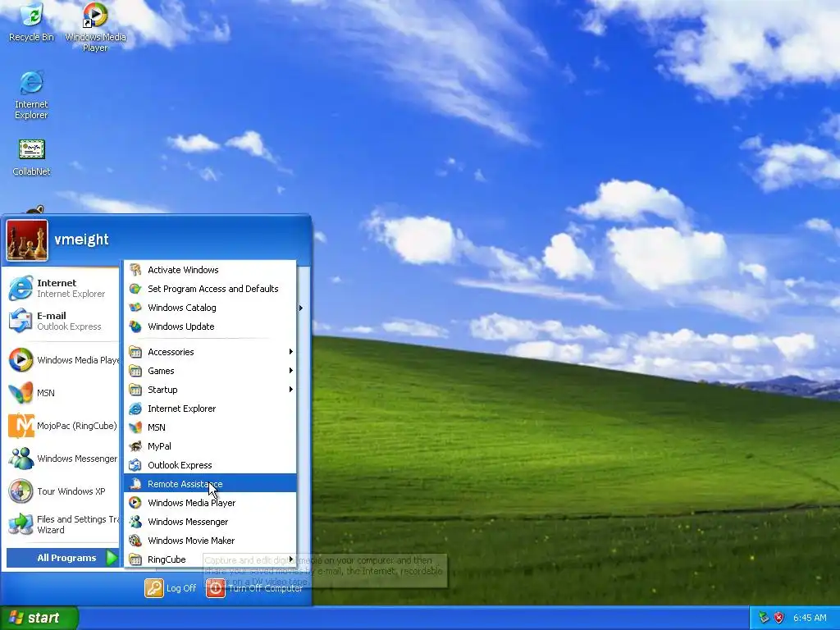
Task: Open Files and Settings Transfer Wizard
Action: 62,524
